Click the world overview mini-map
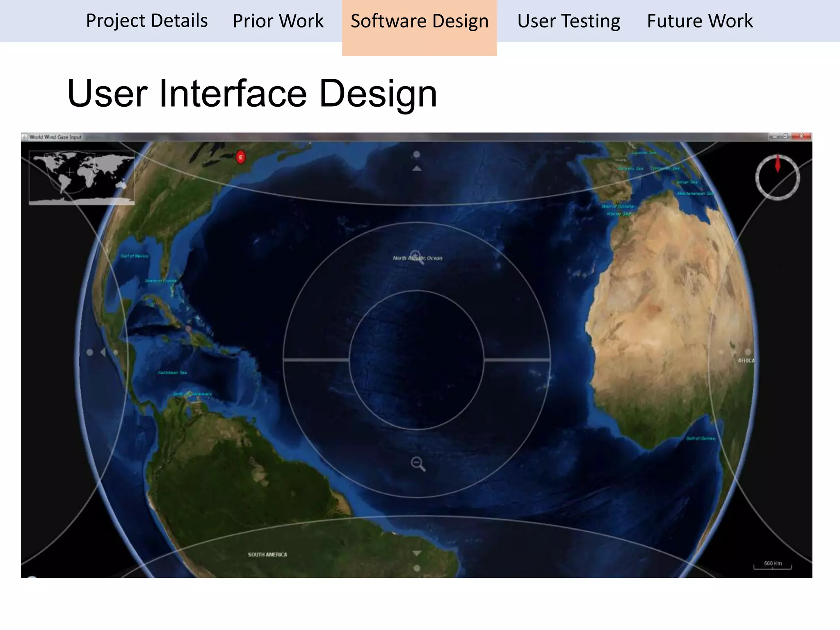Screen dimensions: 840x630 point(82,178)
